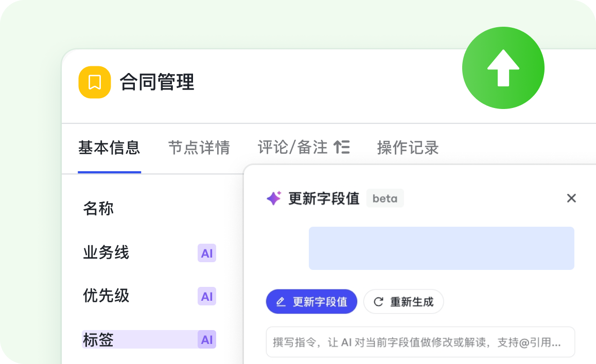View the 操作记录 tab

click(x=408, y=148)
